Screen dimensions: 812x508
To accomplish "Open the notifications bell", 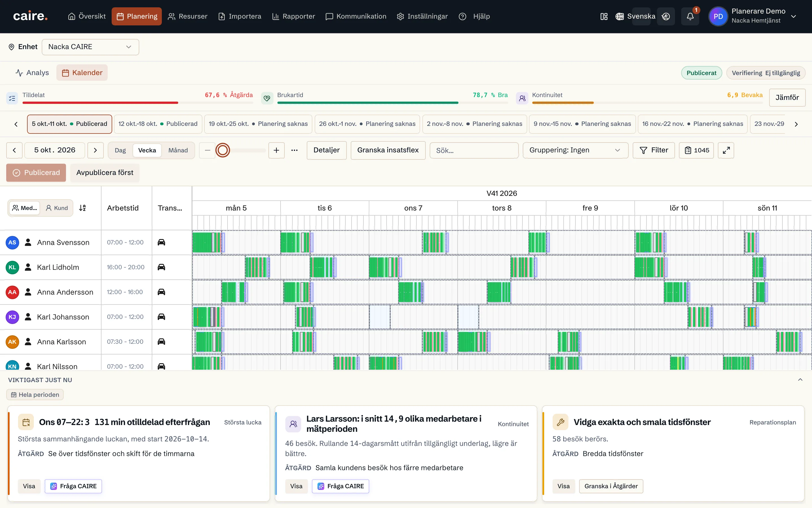I will [x=690, y=16].
